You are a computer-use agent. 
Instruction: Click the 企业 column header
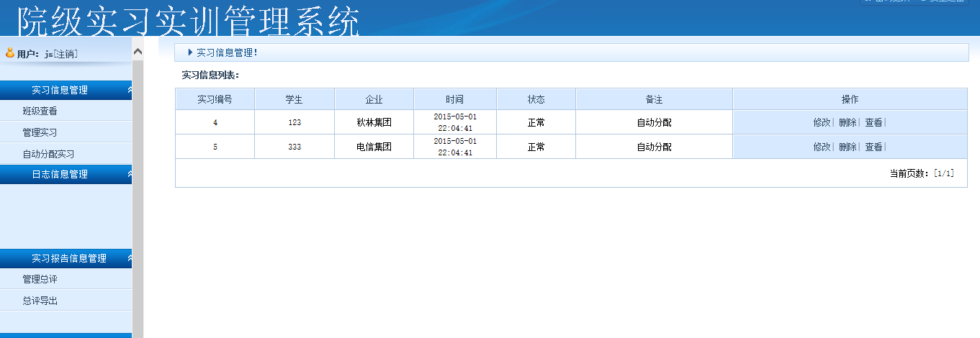pyautogui.click(x=374, y=99)
